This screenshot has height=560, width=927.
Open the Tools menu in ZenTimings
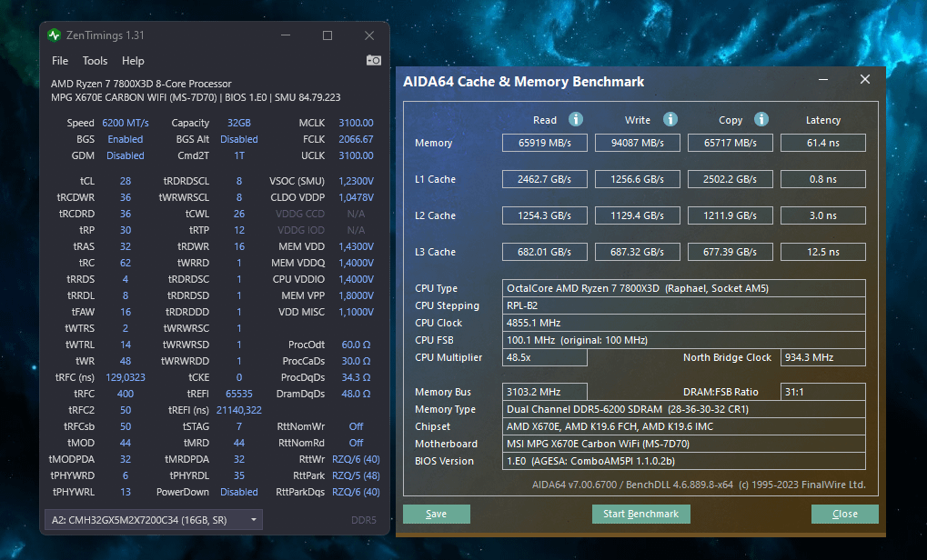95,61
